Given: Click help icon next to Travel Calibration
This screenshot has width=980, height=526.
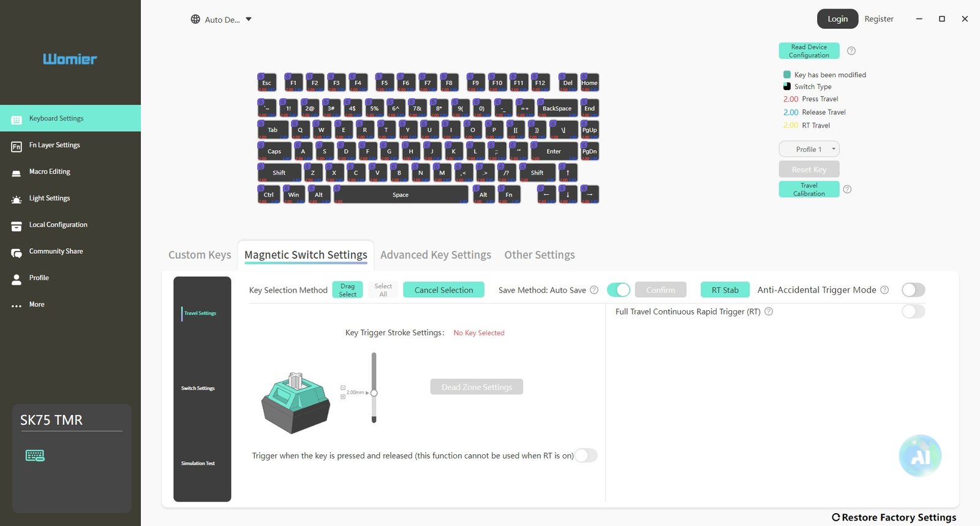Looking at the screenshot, I should [847, 189].
